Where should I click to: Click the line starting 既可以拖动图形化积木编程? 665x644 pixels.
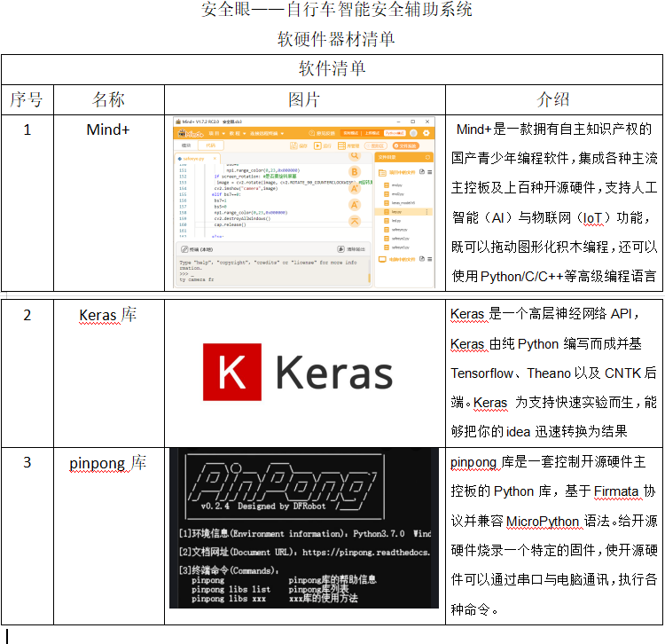click(554, 247)
